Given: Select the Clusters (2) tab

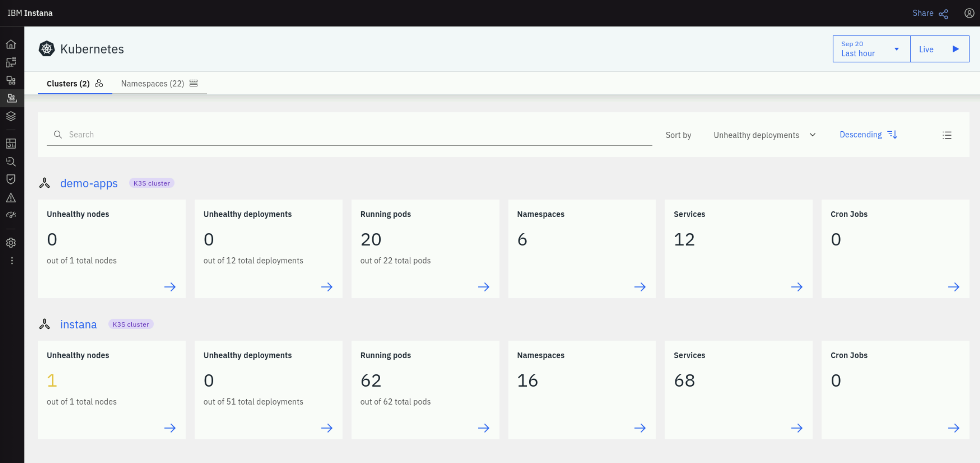Looking at the screenshot, I should click(75, 83).
